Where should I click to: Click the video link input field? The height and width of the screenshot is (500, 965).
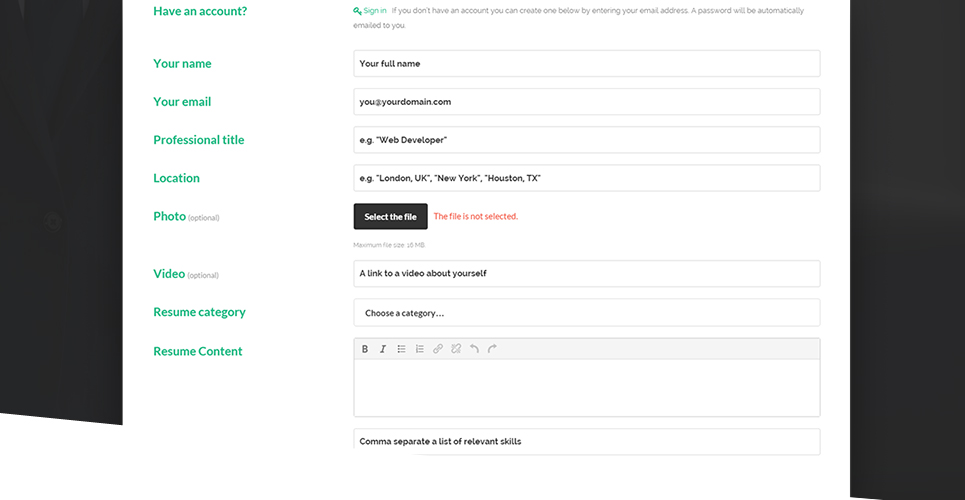587,273
